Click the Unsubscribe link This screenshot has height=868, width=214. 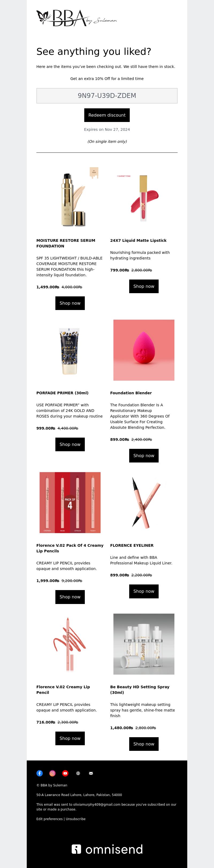coord(75,819)
